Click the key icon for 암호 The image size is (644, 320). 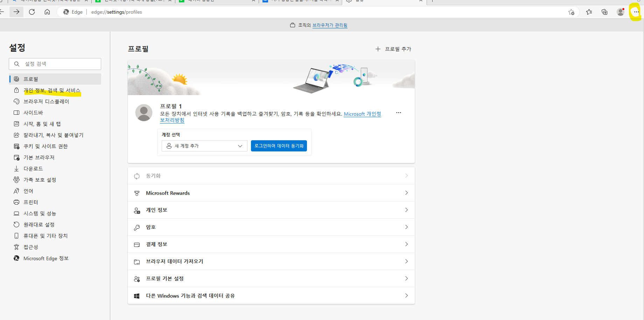(x=137, y=227)
